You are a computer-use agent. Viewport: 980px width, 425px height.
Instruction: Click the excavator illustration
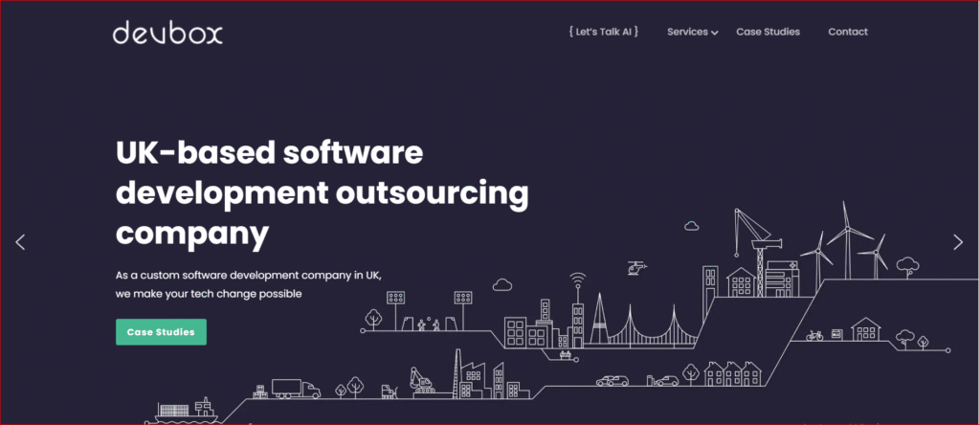coord(421,380)
